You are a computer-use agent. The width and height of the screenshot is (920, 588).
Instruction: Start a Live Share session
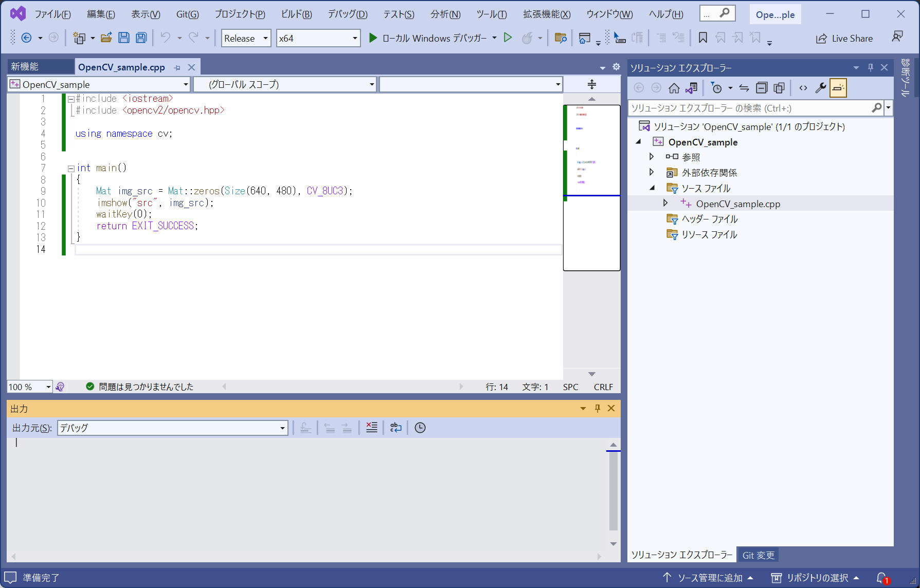click(x=844, y=38)
